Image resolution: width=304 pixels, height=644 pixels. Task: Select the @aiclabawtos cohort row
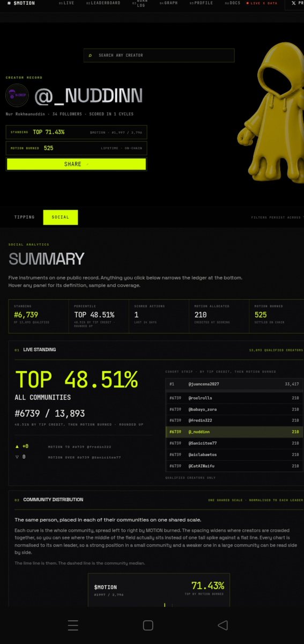tap(234, 455)
